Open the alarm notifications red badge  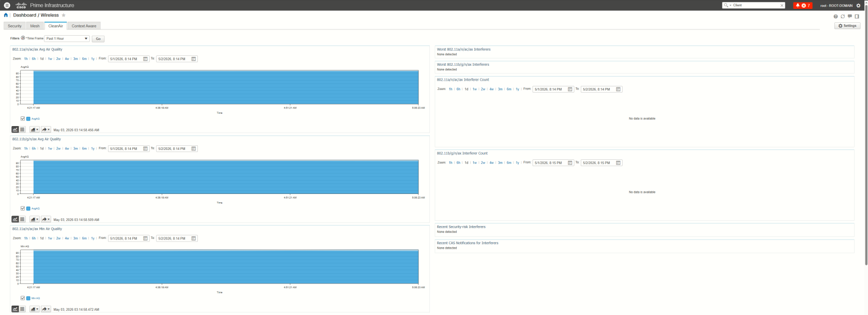pyautogui.click(x=803, y=5)
